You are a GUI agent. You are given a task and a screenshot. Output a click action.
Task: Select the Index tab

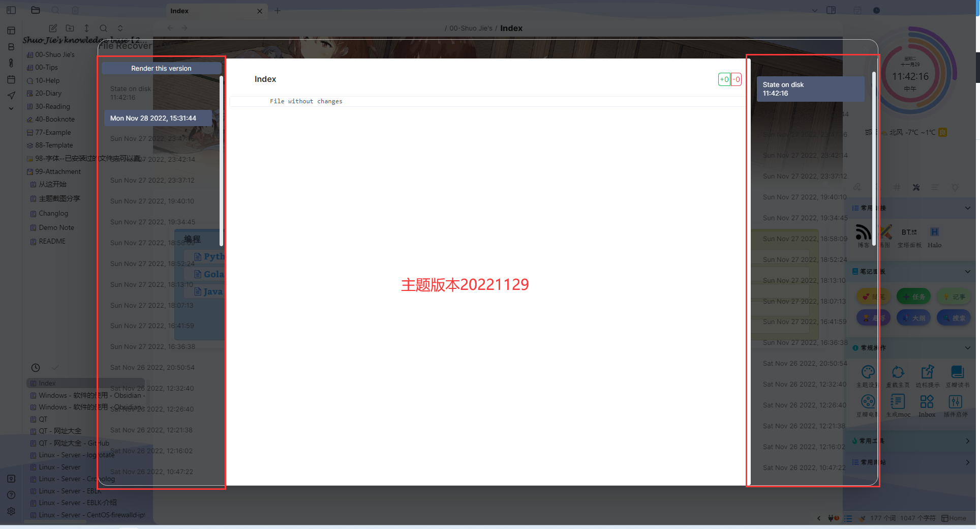180,10
